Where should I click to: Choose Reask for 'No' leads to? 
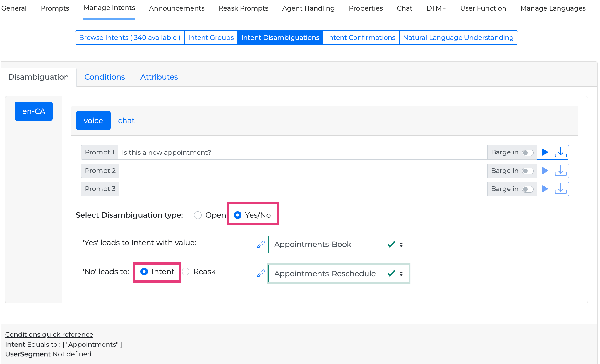coord(186,272)
